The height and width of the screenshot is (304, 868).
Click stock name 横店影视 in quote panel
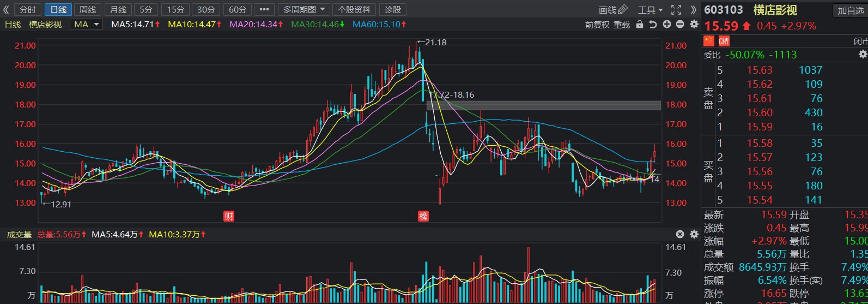[x=775, y=10]
